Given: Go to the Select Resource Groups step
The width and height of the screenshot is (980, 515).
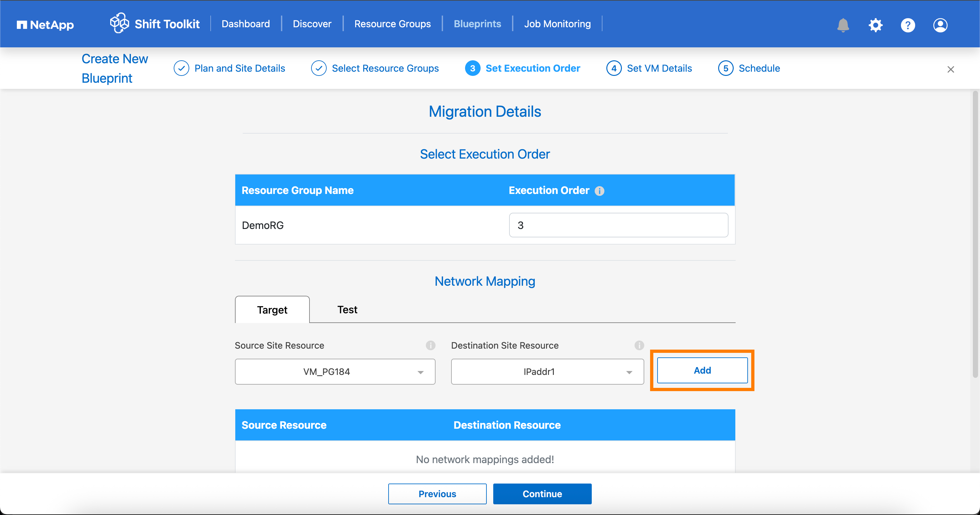Looking at the screenshot, I should tap(385, 68).
